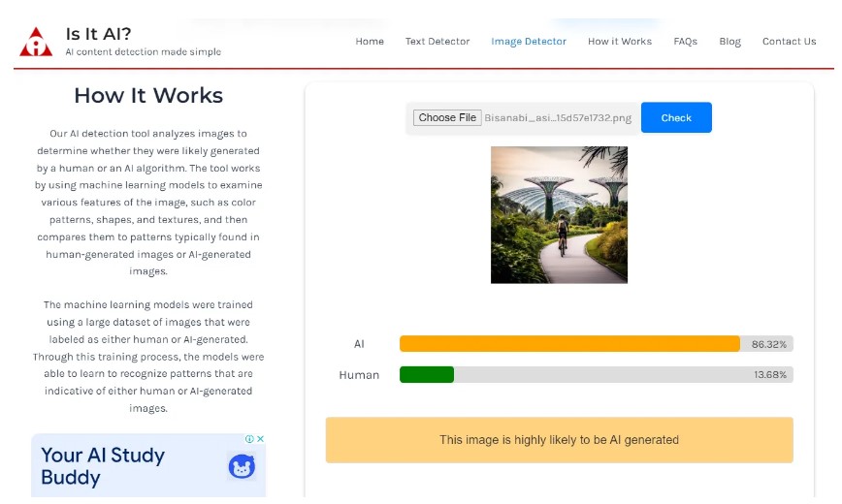The image size is (842, 504).
Task: Open the Text Detector page
Action: point(437,42)
